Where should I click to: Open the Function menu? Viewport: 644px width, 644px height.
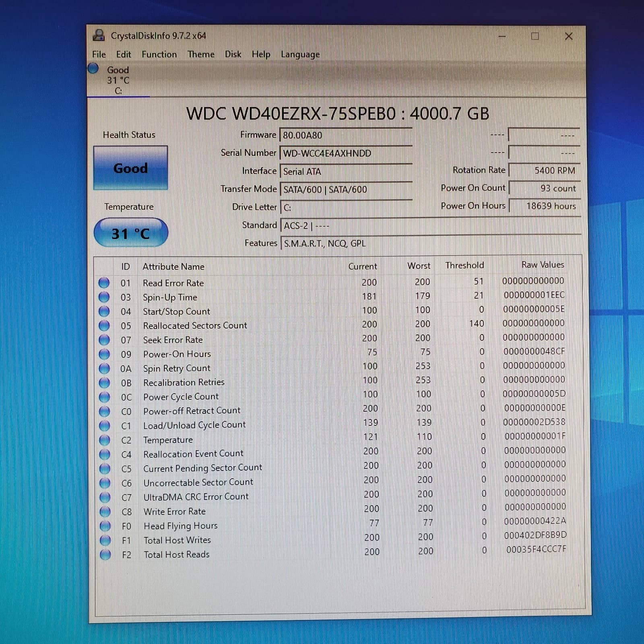coord(159,54)
